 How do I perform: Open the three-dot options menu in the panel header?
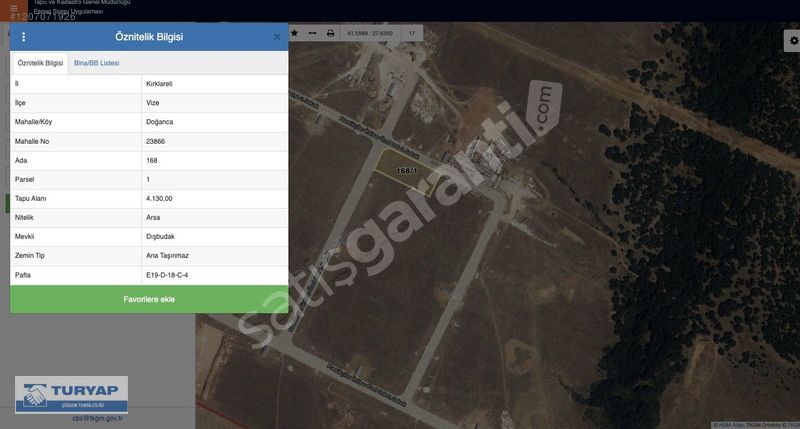[x=23, y=37]
